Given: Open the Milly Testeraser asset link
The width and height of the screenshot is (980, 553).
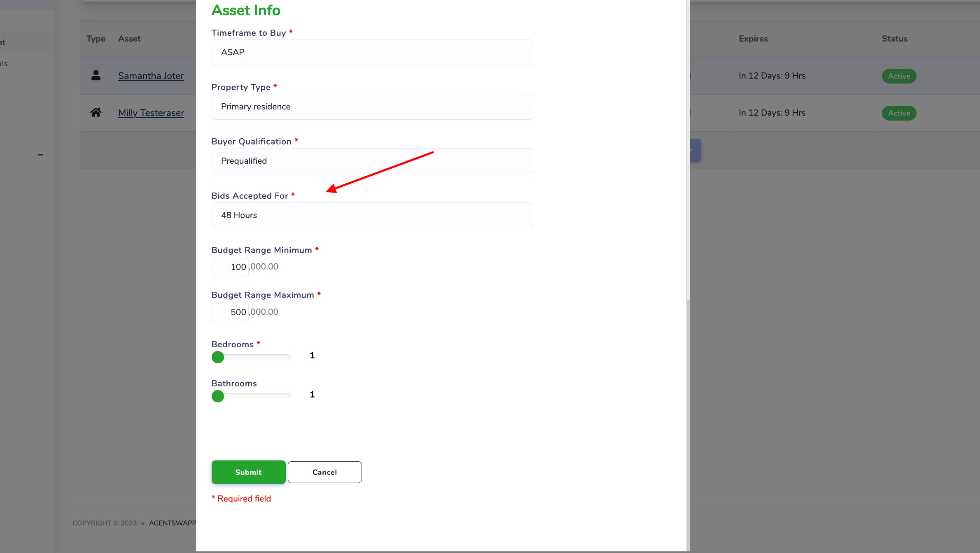Looking at the screenshot, I should (151, 113).
